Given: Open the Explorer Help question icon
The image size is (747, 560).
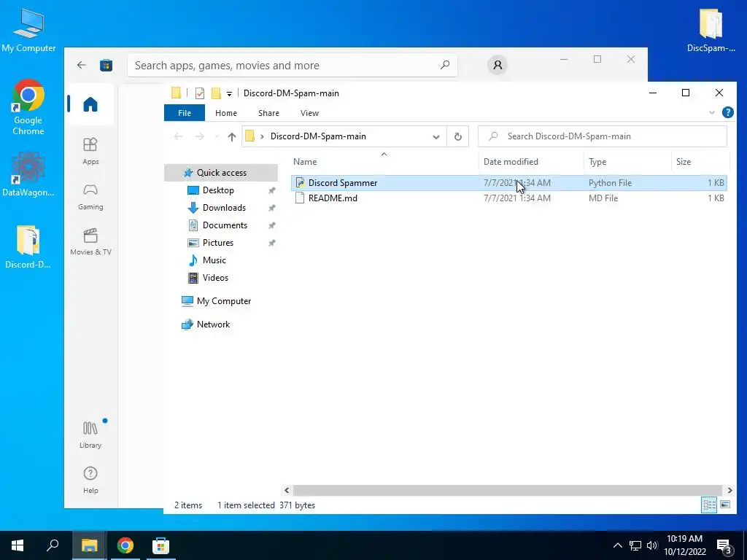Looking at the screenshot, I should pyautogui.click(x=727, y=112).
